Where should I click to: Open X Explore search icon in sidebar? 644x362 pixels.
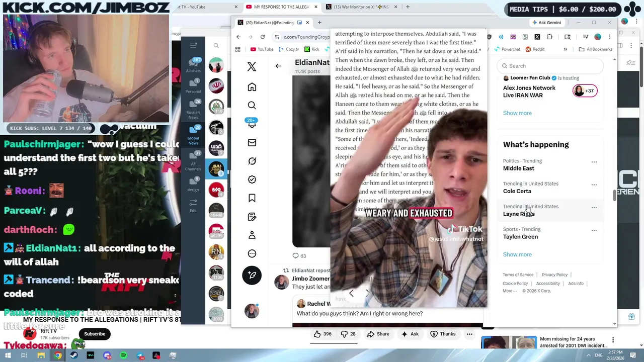coord(252,105)
